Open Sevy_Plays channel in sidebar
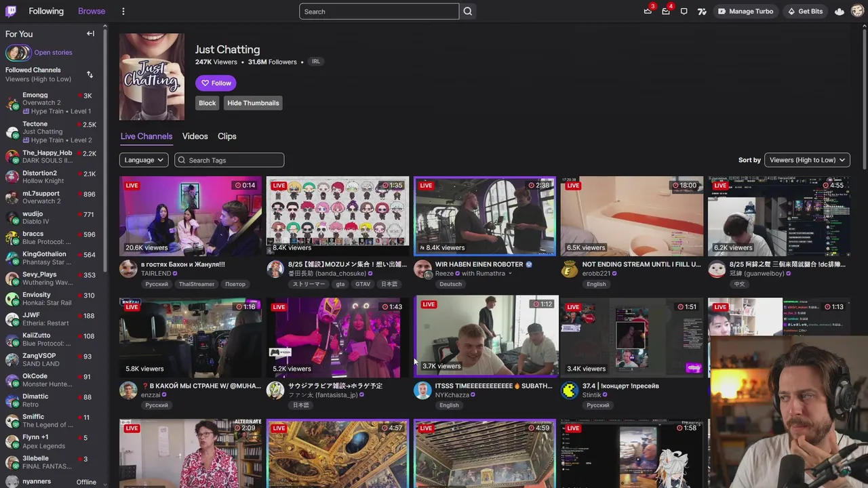868x488 pixels. [51, 279]
